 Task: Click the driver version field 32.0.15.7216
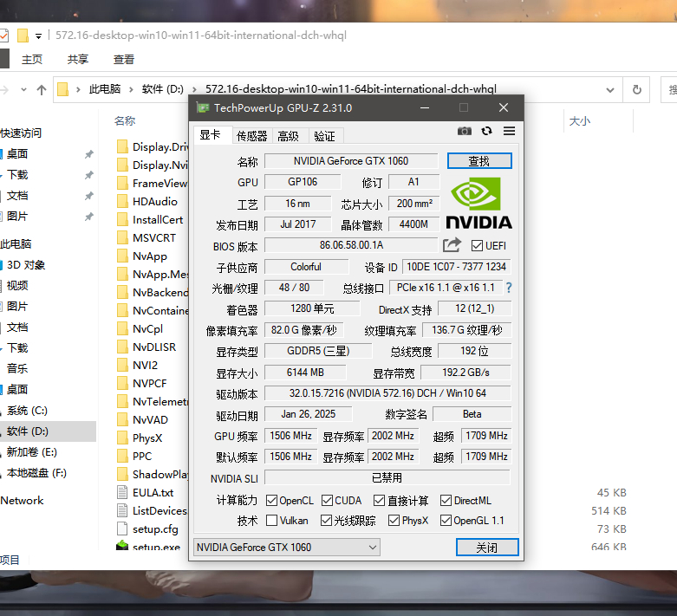[387, 393]
